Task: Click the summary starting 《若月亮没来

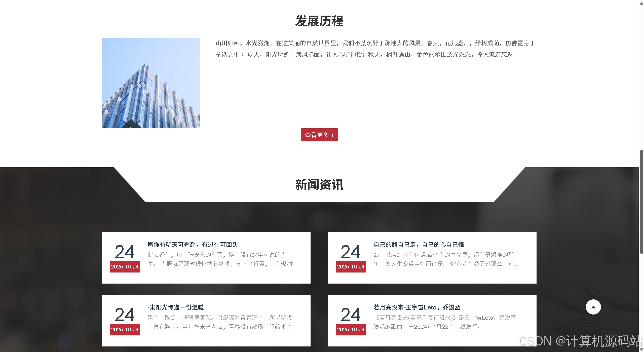Action: (x=445, y=322)
